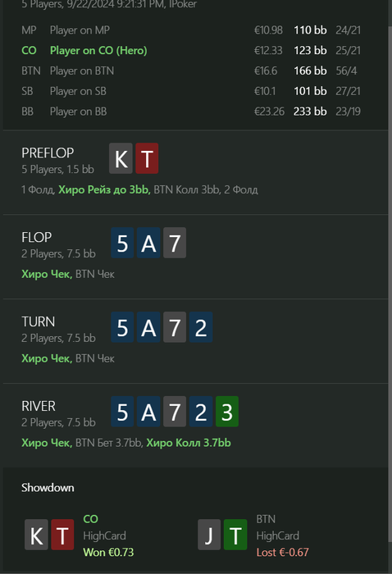Click the green 3 card in the River row
This screenshot has height=574, width=392.
click(x=227, y=412)
